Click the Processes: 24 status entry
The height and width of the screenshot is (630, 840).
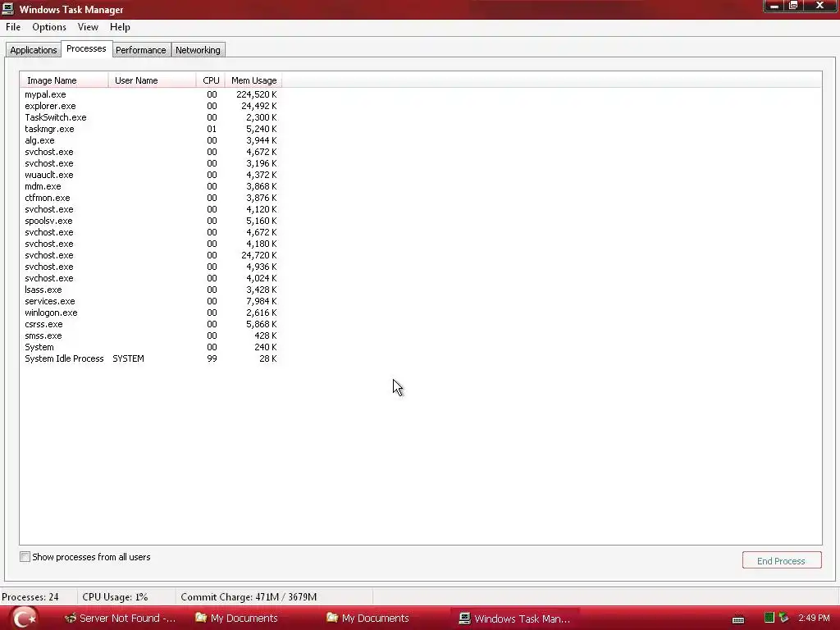[30, 597]
